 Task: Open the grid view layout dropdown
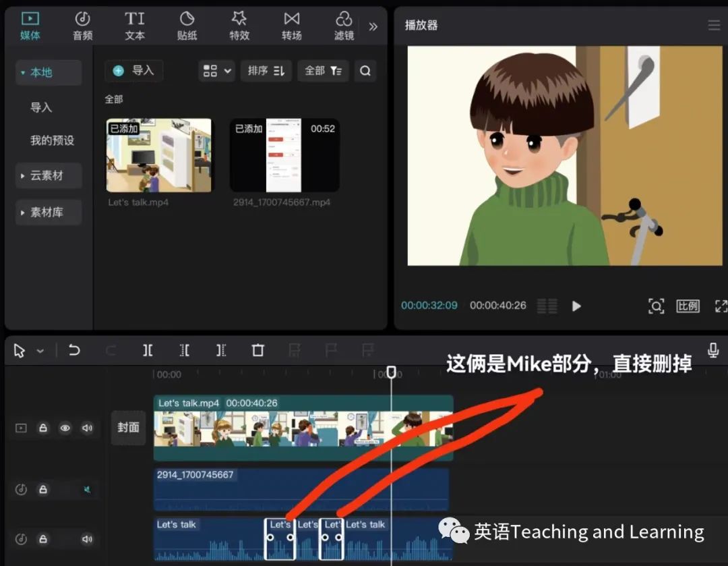(x=217, y=71)
